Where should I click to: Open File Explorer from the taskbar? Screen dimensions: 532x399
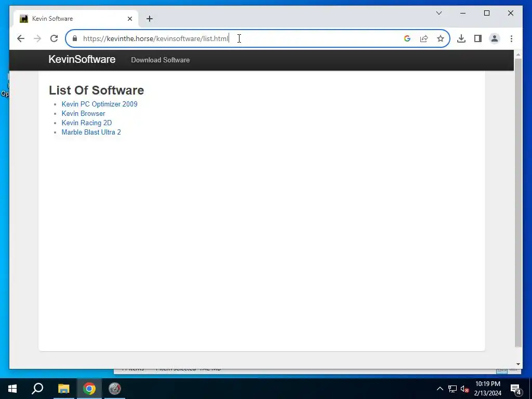coord(63,389)
